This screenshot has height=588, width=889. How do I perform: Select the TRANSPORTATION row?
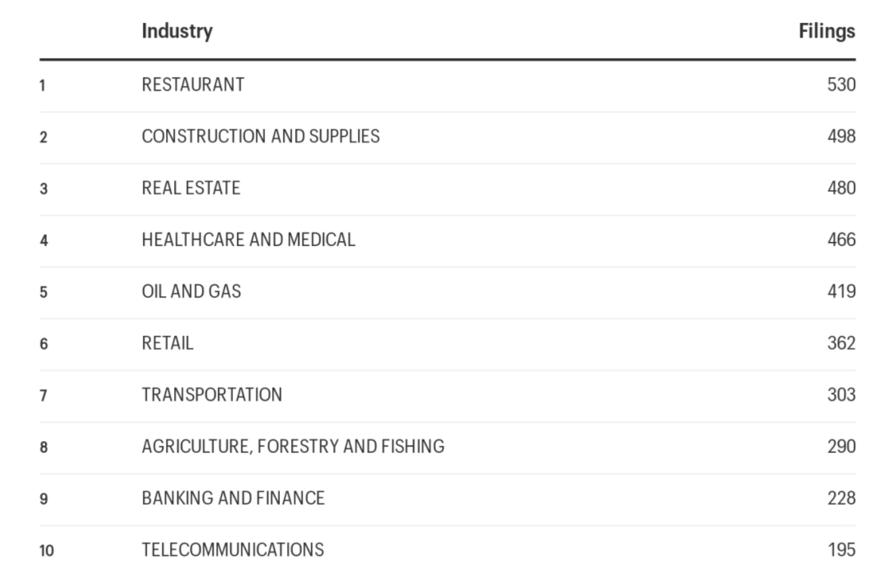point(447,395)
